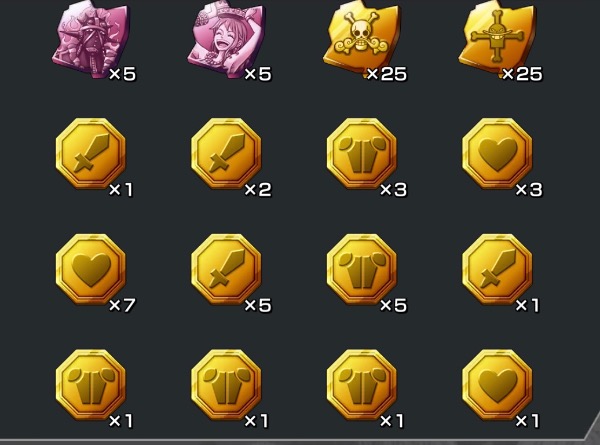Choose the heart medal with ×7
Viewport: 600px width, 445px height.
(91, 269)
